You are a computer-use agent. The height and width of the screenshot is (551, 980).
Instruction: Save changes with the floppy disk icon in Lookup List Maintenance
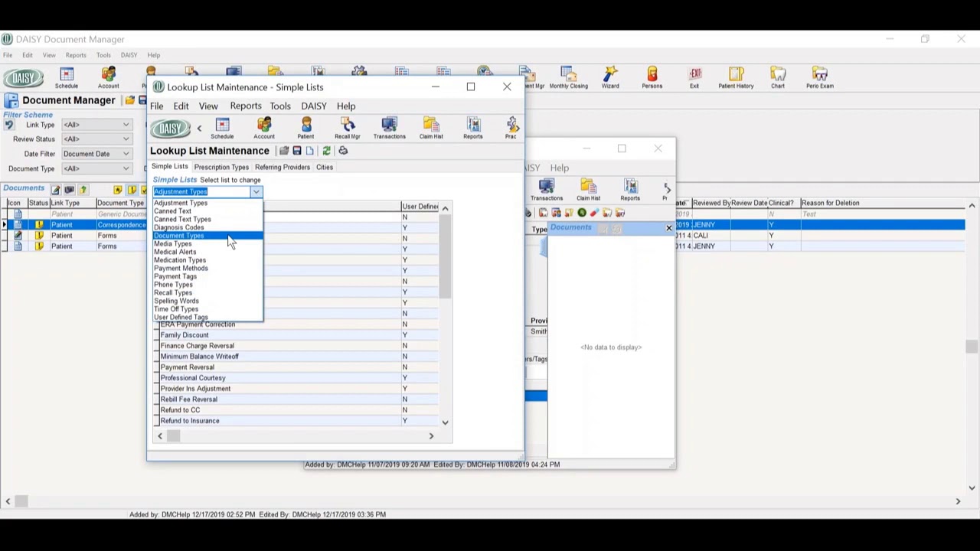tap(297, 151)
